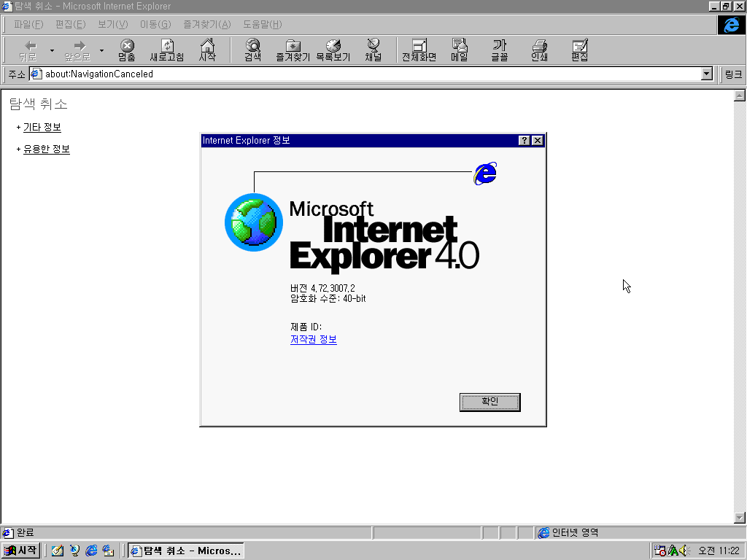Expand the 유용한 정보 section
This screenshot has height=560, width=747.
tap(46, 149)
